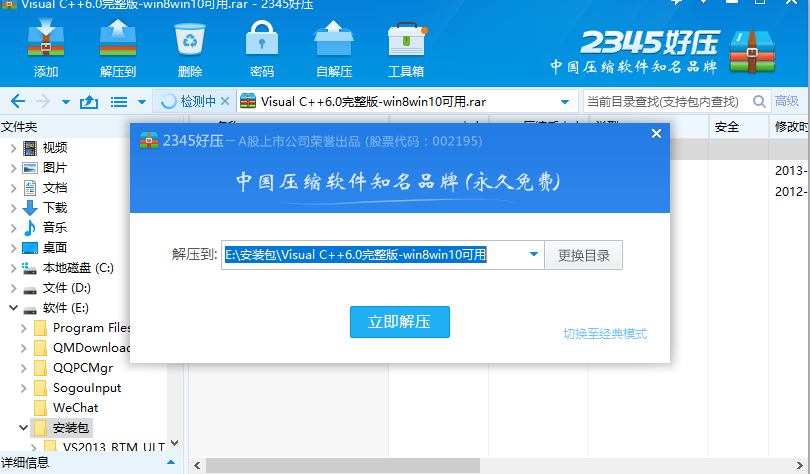The height and width of the screenshot is (474, 810).
Task: Click the 添加 (Add) toolbar icon
Action: pyautogui.click(x=46, y=48)
